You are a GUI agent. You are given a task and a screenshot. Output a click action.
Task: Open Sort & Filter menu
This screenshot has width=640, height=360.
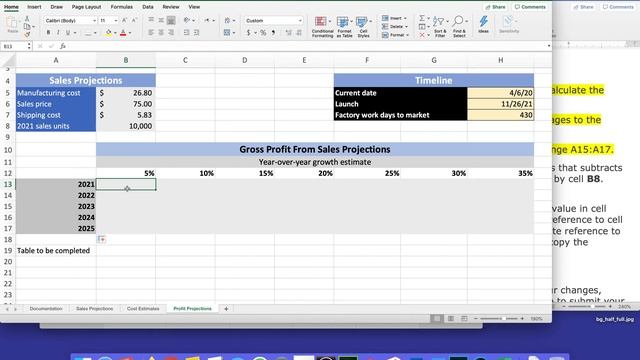[440, 27]
